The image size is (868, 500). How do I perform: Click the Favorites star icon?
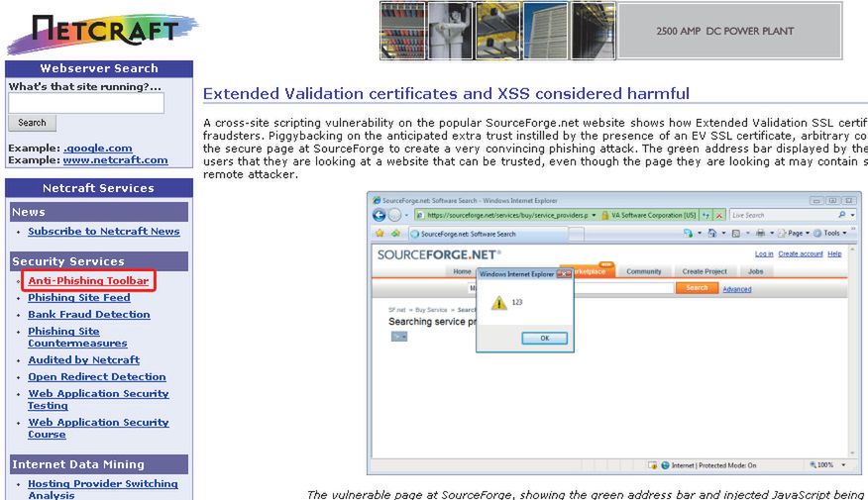point(380,234)
